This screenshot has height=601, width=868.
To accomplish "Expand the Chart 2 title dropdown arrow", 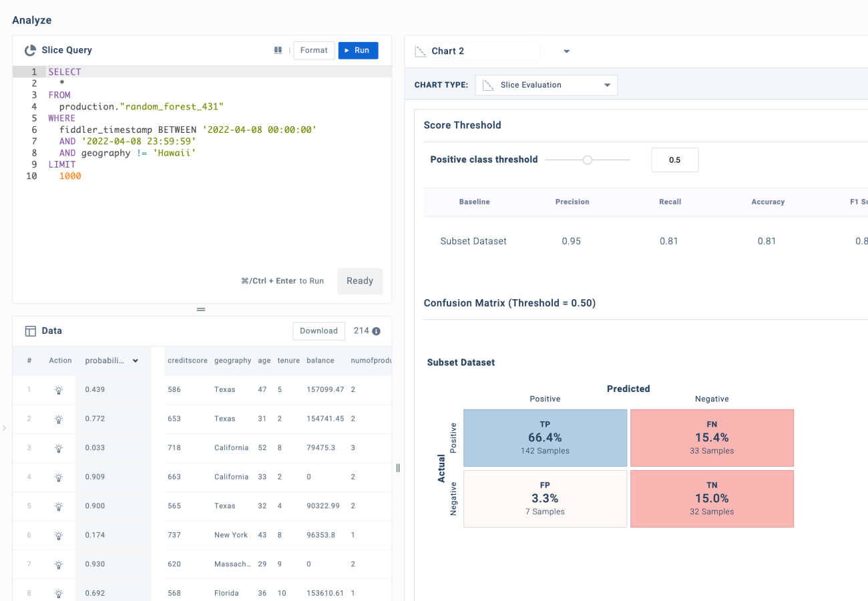I will 566,51.
